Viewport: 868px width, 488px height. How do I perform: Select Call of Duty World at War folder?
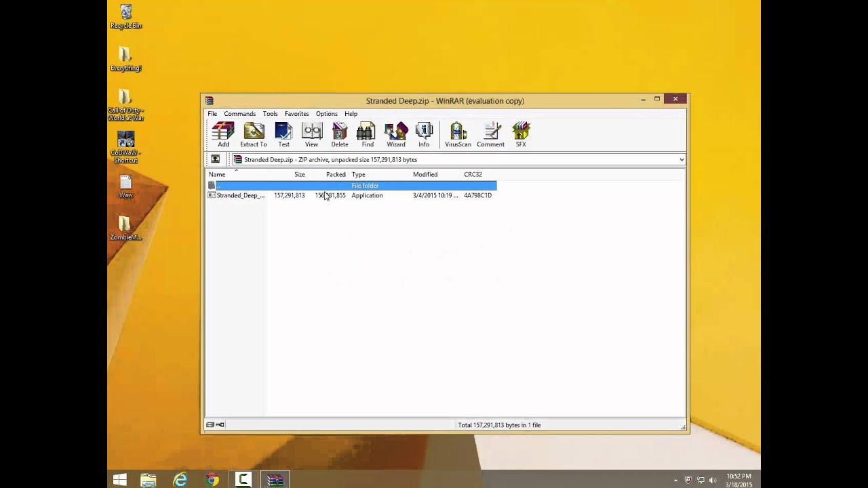click(125, 105)
